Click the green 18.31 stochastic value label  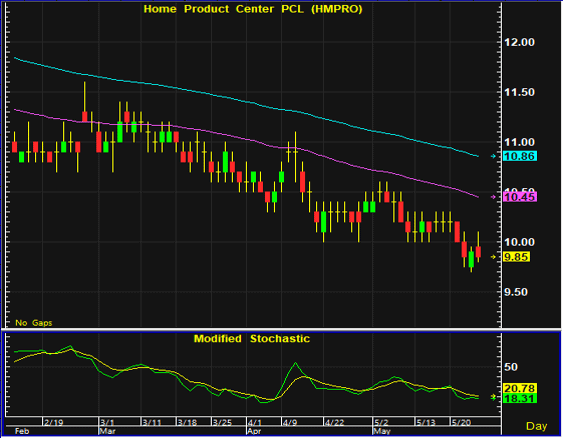pos(520,398)
